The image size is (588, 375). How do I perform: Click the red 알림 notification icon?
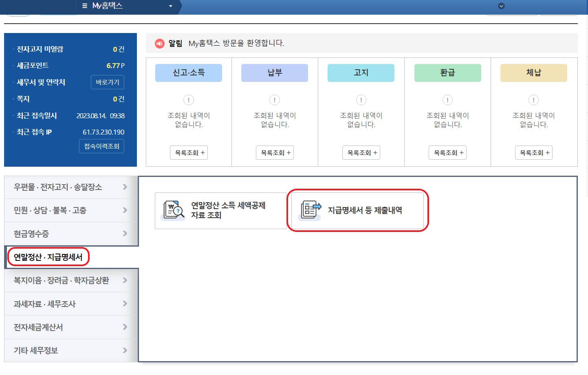coord(160,43)
